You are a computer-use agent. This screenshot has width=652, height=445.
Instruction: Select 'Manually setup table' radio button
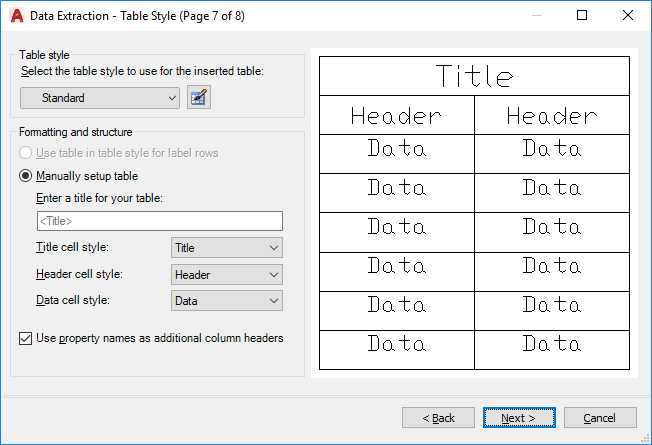26,176
